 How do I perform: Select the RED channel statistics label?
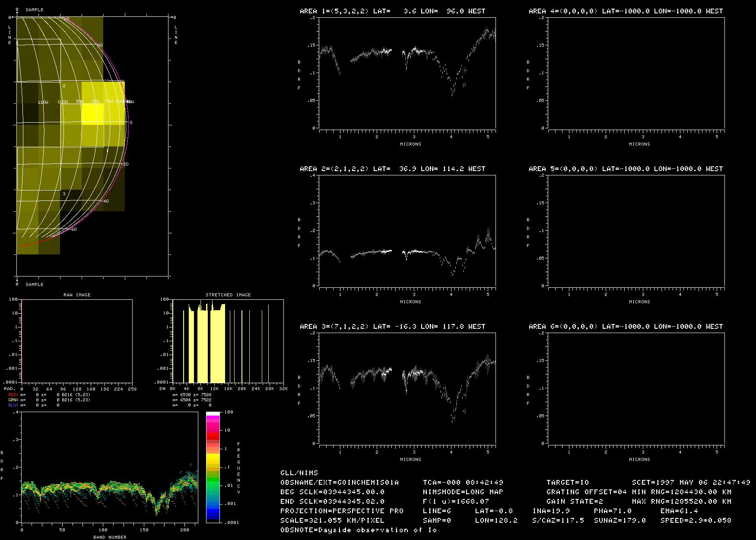[x=13, y=395]
